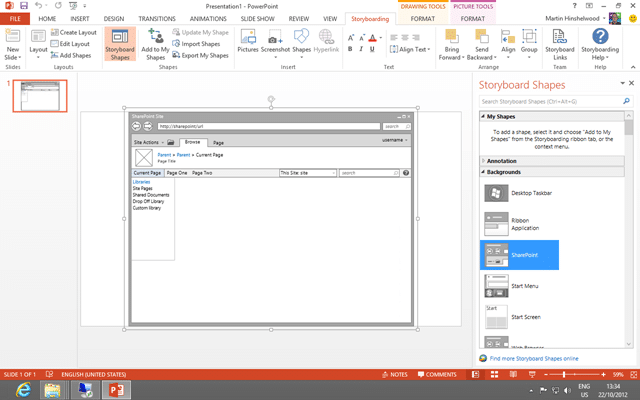Viewport: 640px width, 400px height.
Task: Click Find more Storyboard Shapes online
Action: click(534, 358)
